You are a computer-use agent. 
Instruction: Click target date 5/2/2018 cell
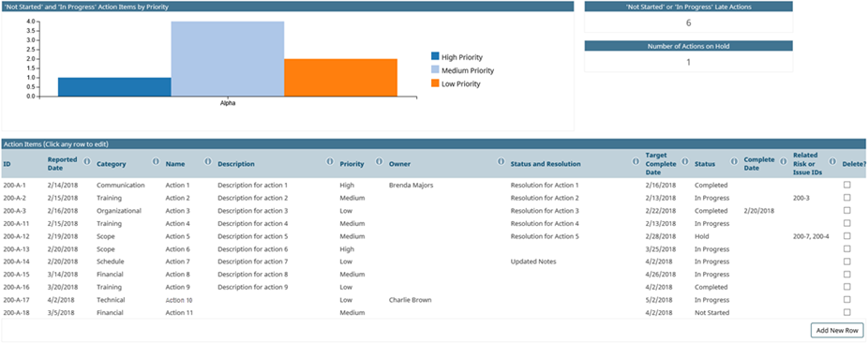659,300
